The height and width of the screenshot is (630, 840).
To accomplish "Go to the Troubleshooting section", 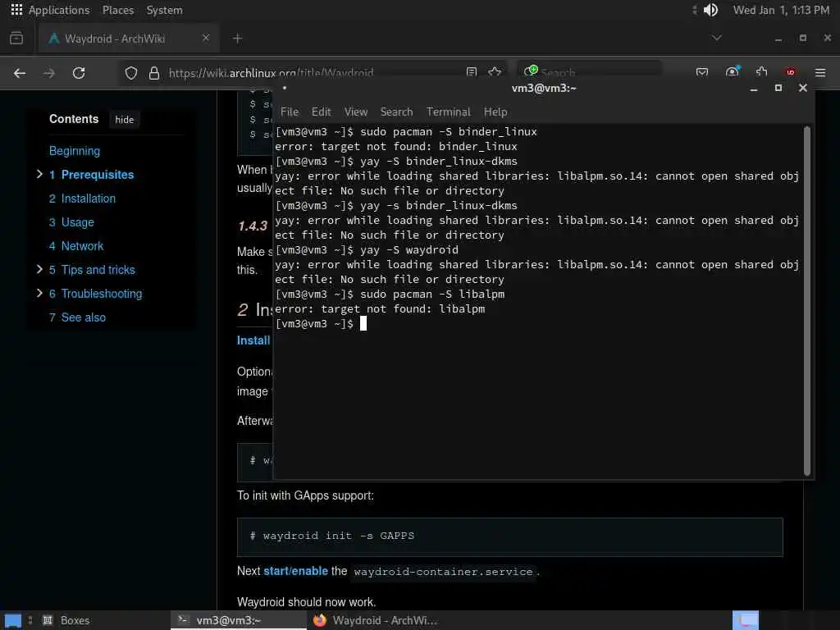I will click(x=96, y=294).
